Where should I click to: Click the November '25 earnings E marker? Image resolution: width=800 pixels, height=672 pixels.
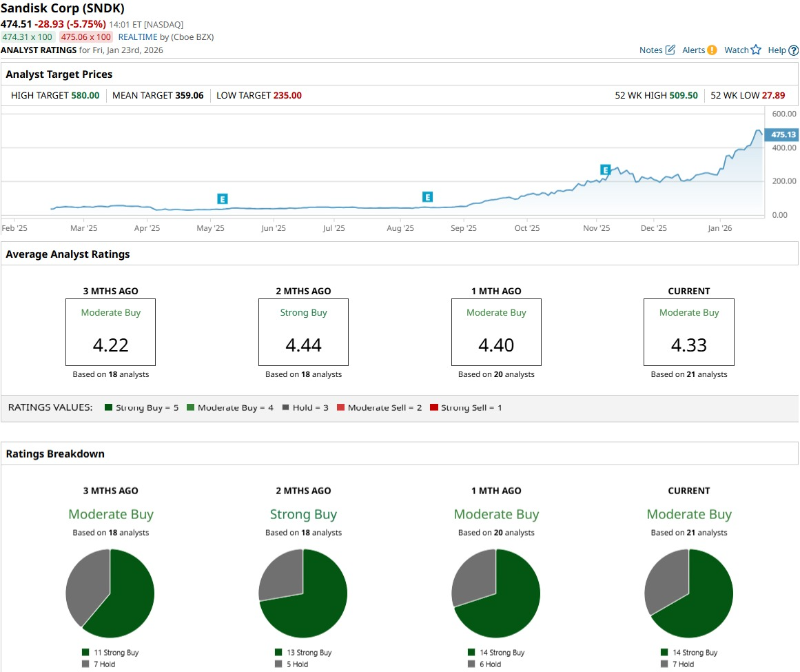[x=605, y=170]
